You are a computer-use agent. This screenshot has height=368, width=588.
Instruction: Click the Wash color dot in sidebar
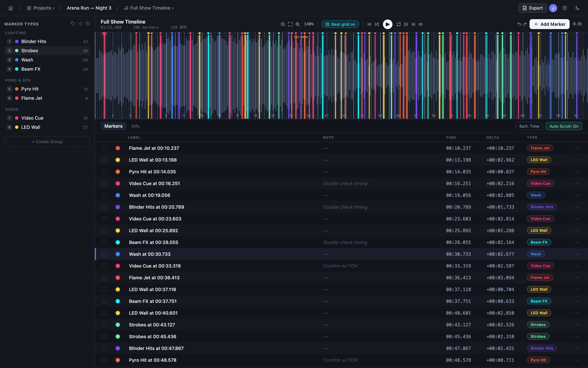click(17, 60)
